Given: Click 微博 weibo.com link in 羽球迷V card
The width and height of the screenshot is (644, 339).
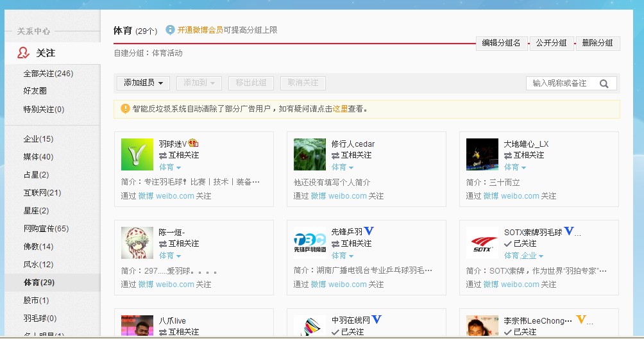Looking at the screenshot, I should tap(166, 196).
